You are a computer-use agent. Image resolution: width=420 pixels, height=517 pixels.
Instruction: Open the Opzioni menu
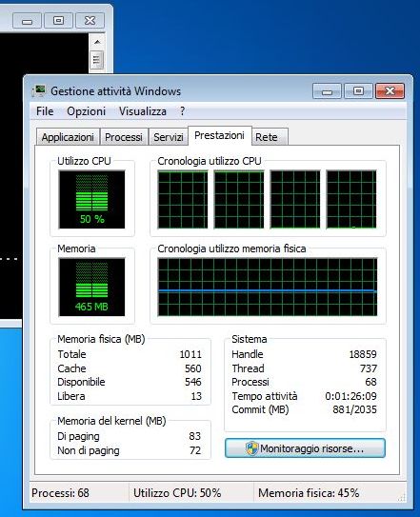(x=86, y=111)
